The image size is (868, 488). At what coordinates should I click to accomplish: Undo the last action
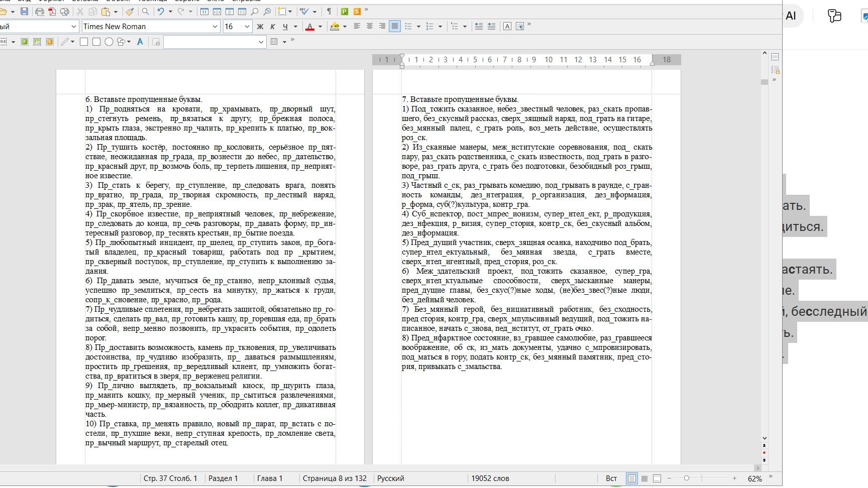tap(161, 12)
